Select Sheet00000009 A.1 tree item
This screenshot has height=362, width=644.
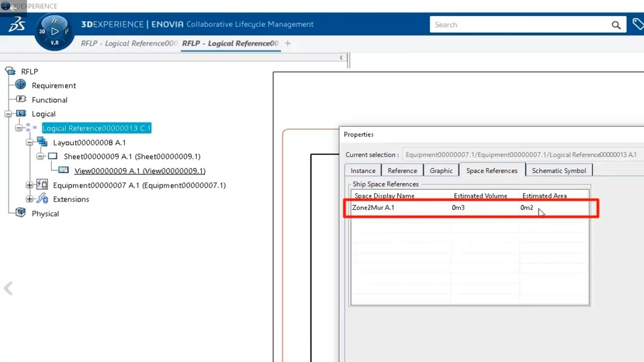[132, 156]
